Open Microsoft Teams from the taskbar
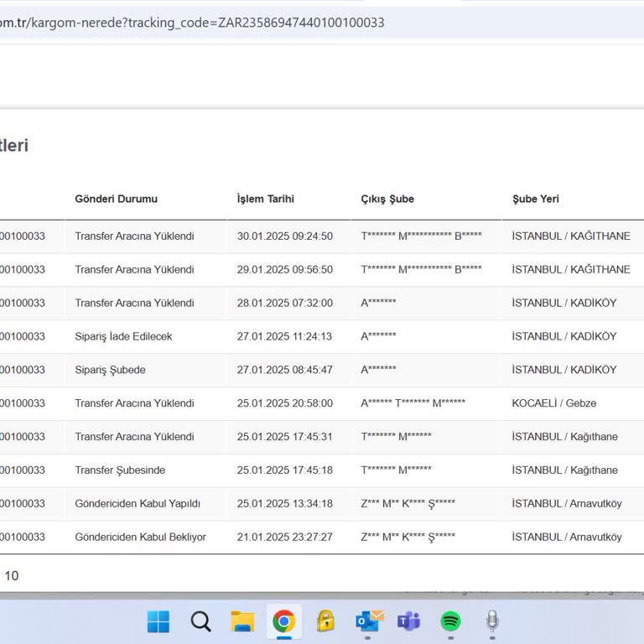Image resolution: width=644 pixels, height=644 pixels. 409,621
